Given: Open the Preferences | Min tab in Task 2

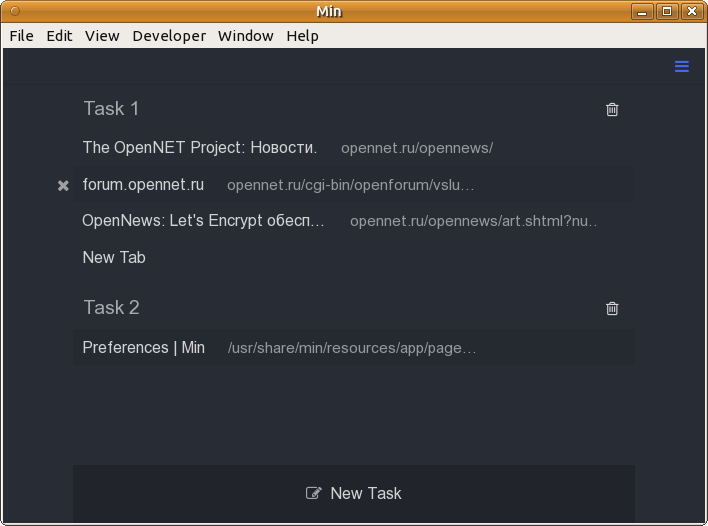Looking at the screenshot, I should [354, 347].
